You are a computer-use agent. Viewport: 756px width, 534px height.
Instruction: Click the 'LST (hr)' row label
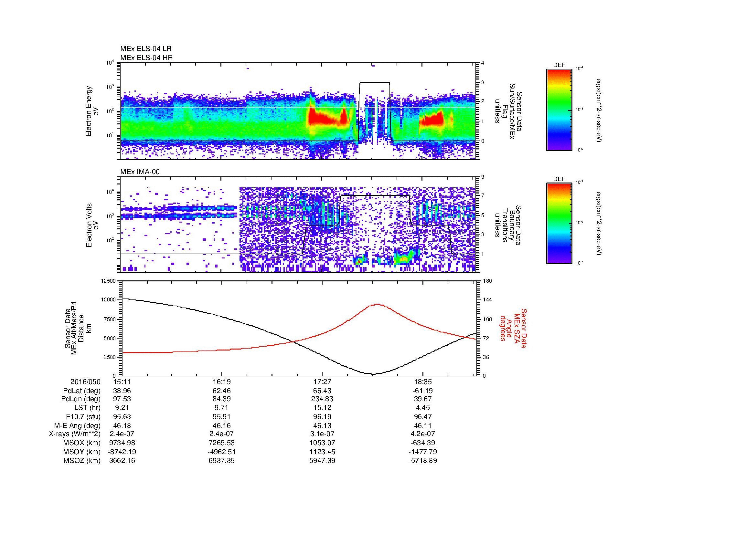[x=87, y=408]
